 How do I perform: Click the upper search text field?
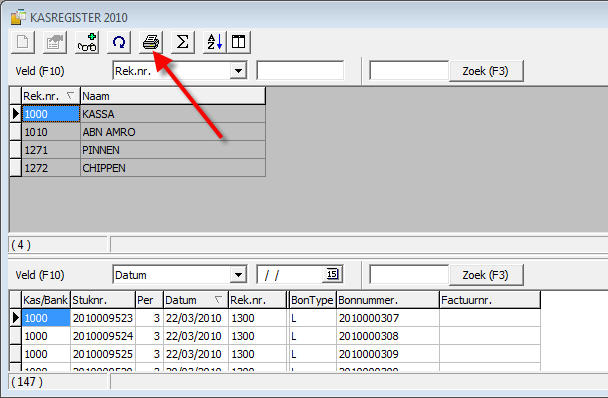409,71
